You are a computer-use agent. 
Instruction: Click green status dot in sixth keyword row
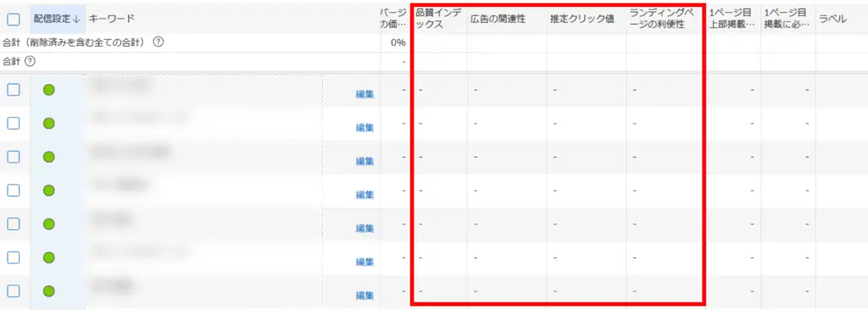click(48, 257)
